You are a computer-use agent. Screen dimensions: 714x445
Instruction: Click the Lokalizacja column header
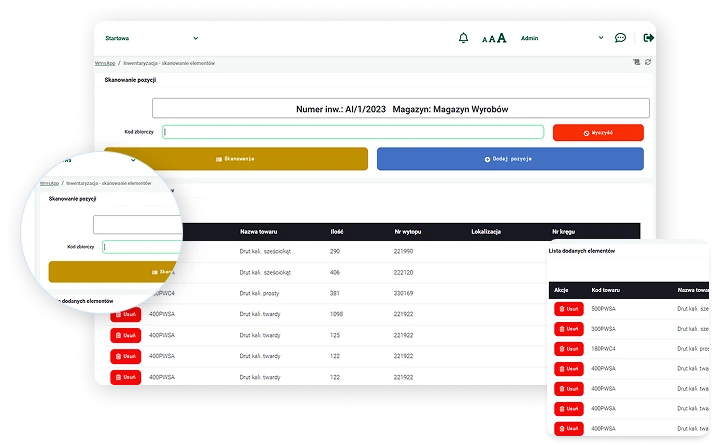(485, 231)
